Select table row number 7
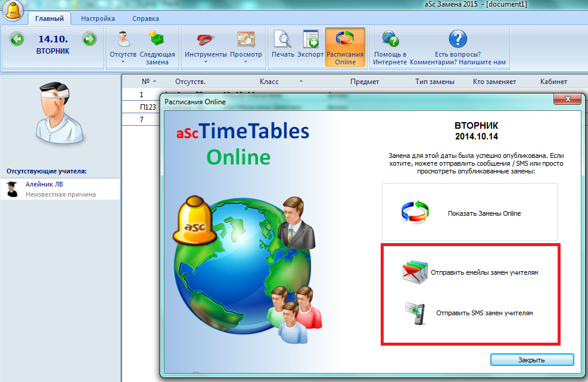Viewport: 588px width, 382px height. tap(141, 119)
